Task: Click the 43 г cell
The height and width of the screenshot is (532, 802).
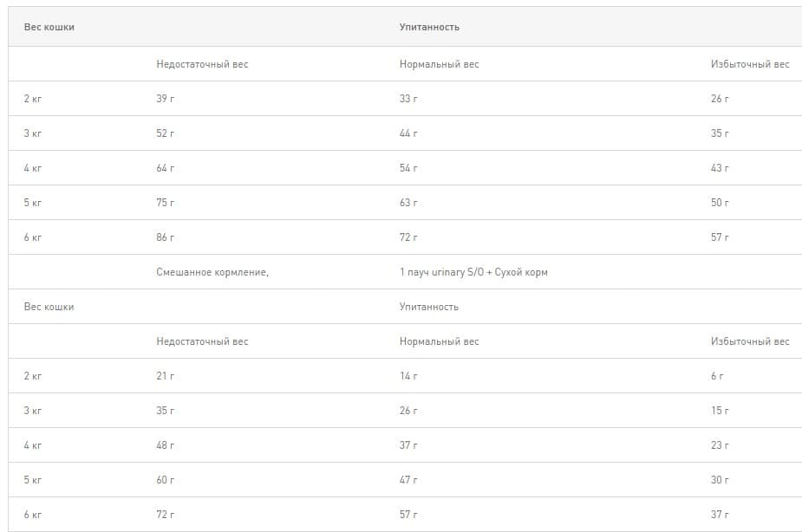Action: click(x=720, y=168)
